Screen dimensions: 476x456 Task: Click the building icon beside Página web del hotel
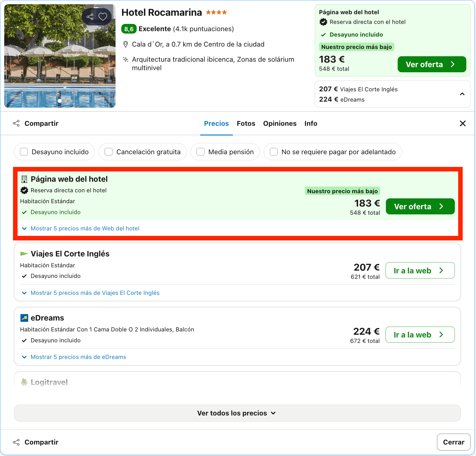click(x=24, y=179)
